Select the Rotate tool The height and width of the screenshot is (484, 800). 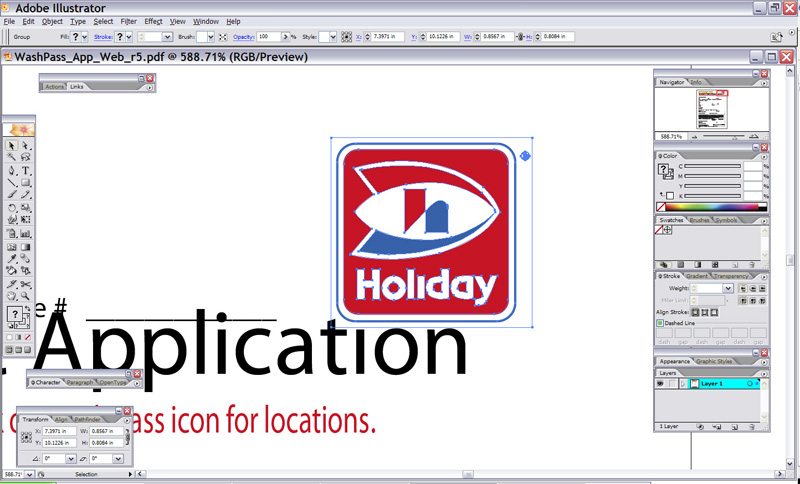click(x=11, y=208)
